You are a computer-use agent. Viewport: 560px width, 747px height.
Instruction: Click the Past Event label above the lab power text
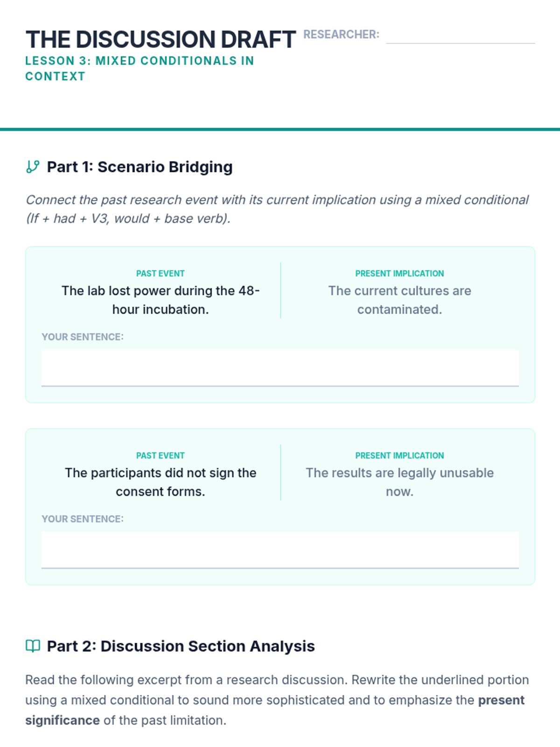point(160,274)
